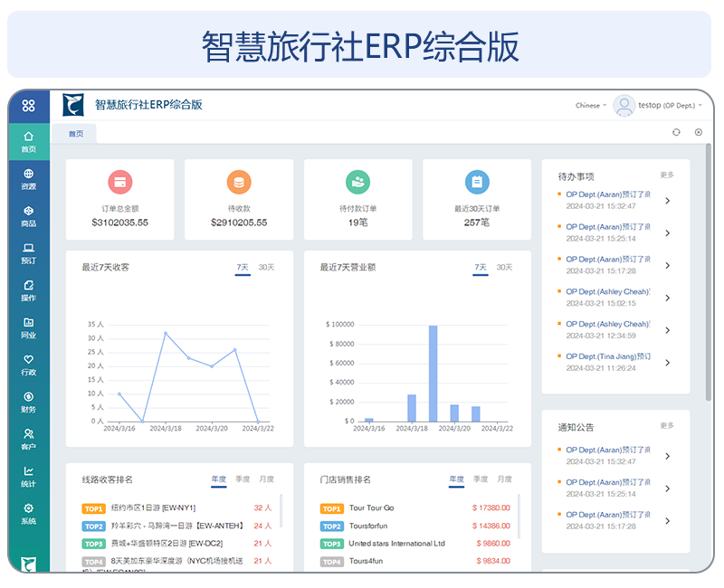Screen dimensions: 724x588
Task: Open the Chinese language dropdown
Action: [x=591, y=106]
